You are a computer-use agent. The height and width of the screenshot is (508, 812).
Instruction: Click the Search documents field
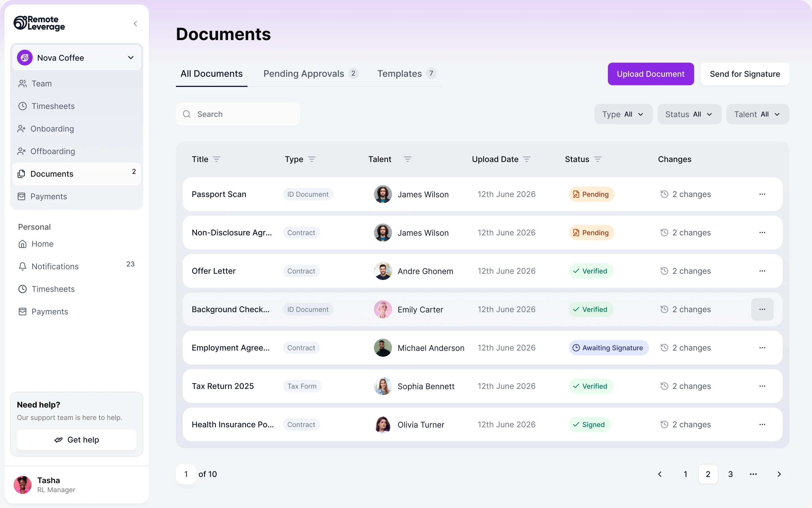[238, 114]
